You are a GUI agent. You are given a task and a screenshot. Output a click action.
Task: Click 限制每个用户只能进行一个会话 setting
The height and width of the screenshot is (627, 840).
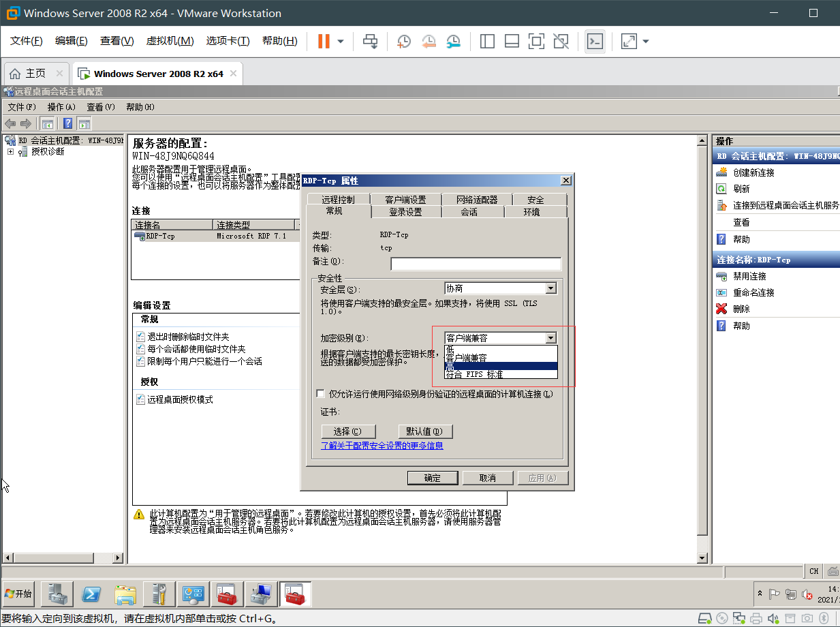[204, 361]
